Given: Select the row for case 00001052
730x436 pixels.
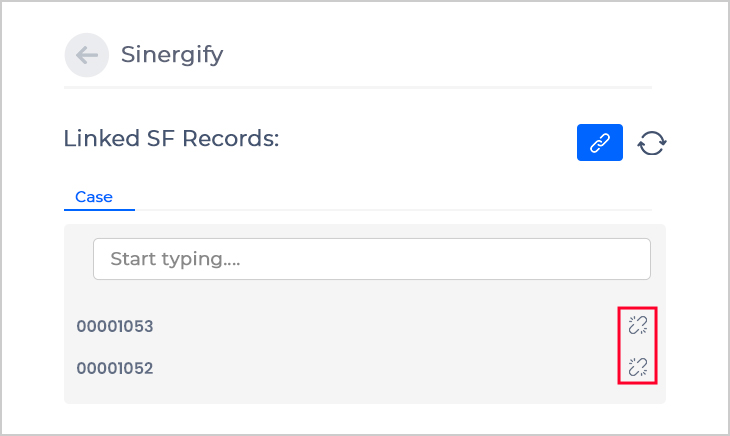Looking at the screenshot, I should tap(365, 368).
